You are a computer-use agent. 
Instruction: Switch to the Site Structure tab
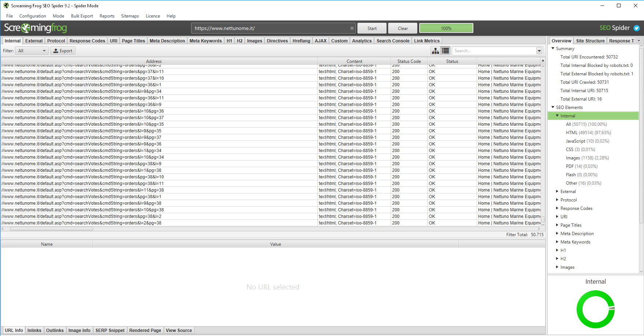pos(590,41)
